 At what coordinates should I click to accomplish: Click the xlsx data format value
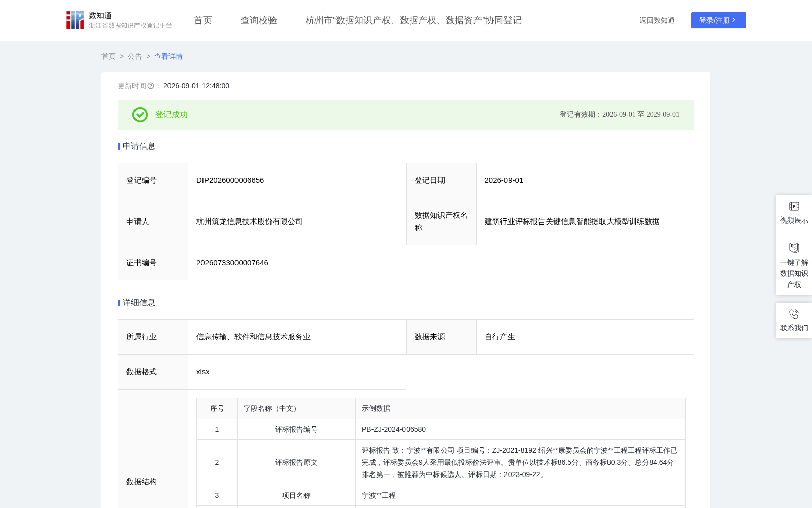tap(203, 372)
